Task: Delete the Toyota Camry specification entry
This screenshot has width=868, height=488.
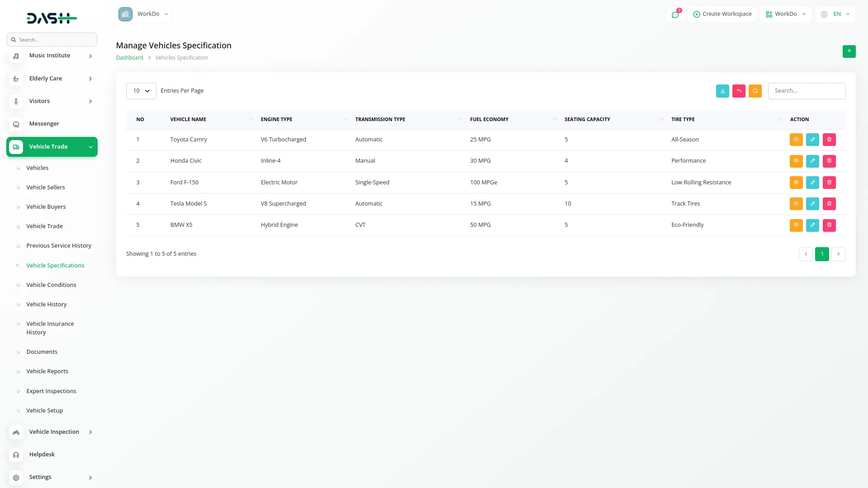Action: pos(829,140)
